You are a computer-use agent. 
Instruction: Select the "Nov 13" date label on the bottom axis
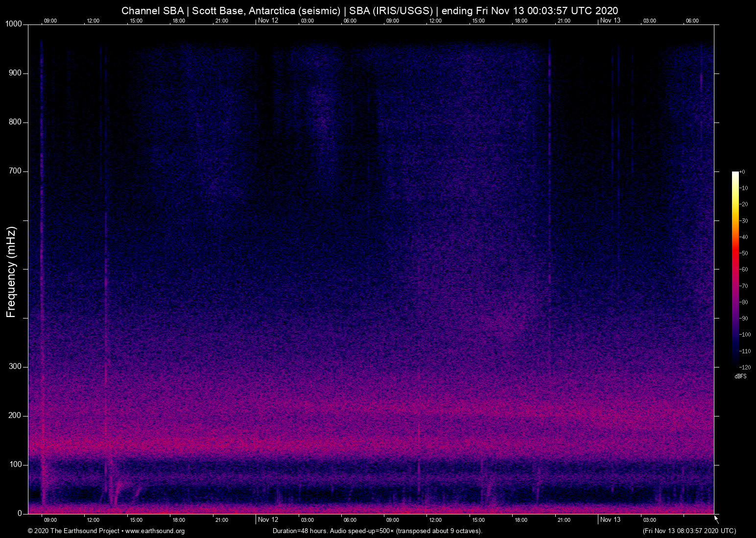click(610, 519)
